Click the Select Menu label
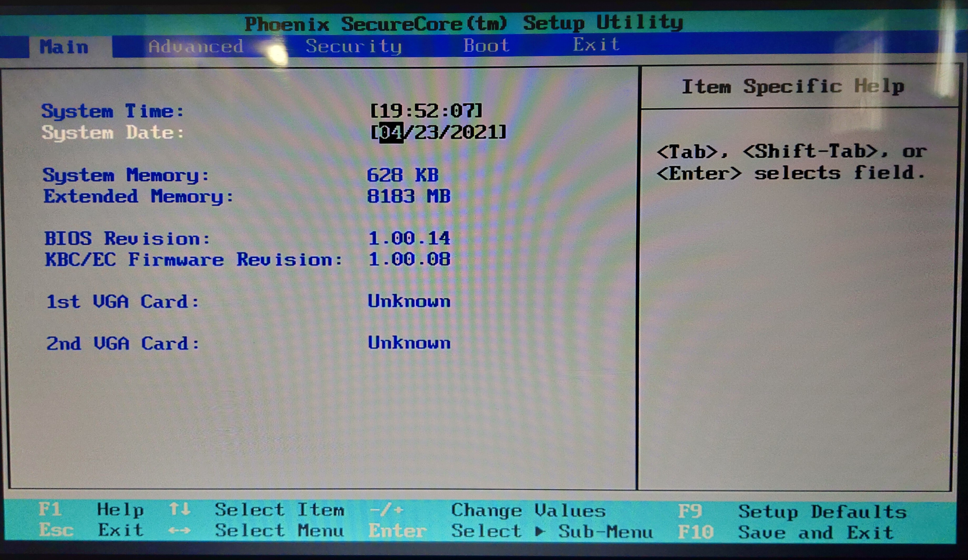Viewport: 968px width, 560px height. point(279,531)
